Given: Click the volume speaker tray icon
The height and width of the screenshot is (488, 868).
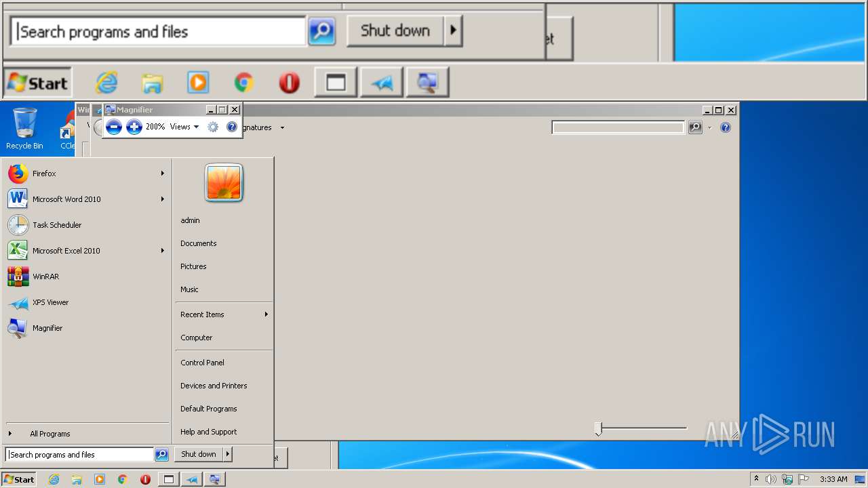Looking at the screenshot, I should click(771, 479).
